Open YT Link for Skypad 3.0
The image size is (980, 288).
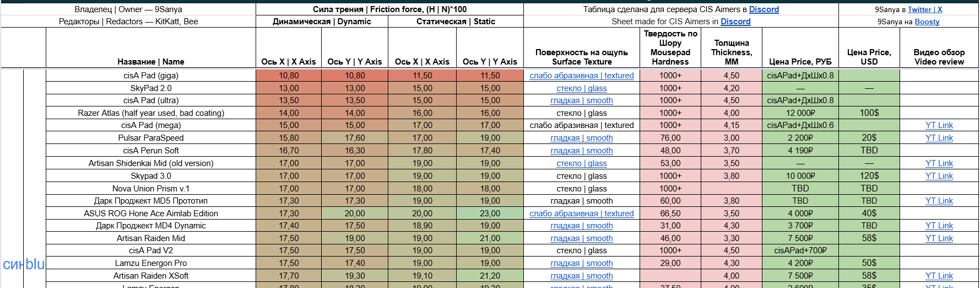point(939,176)
